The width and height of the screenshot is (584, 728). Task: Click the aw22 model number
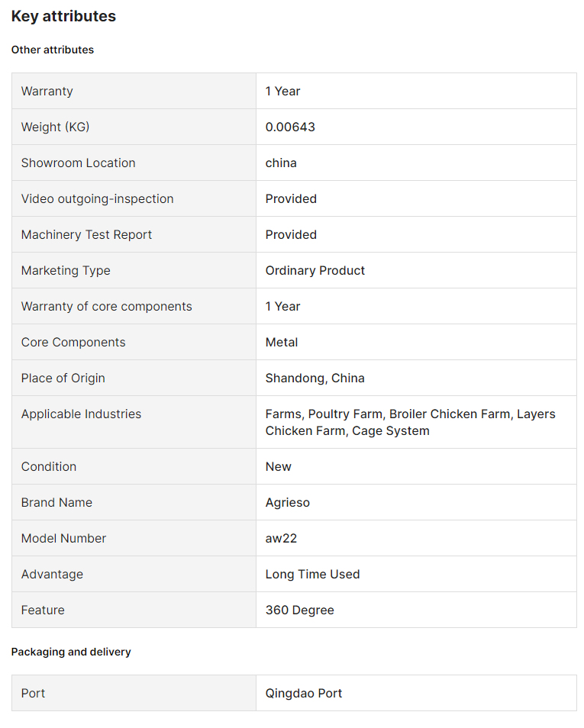click(x=281, y=538)
